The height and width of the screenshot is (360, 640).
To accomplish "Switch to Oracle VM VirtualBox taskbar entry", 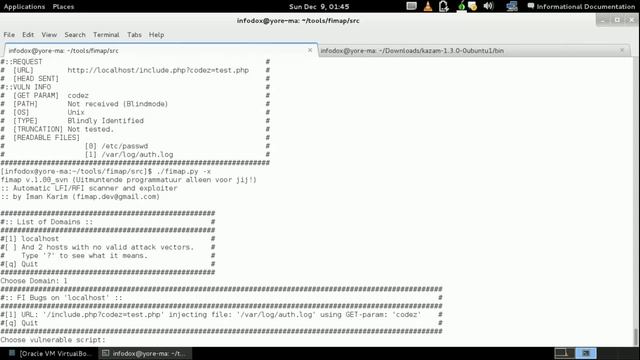I will tap(51, 353).
